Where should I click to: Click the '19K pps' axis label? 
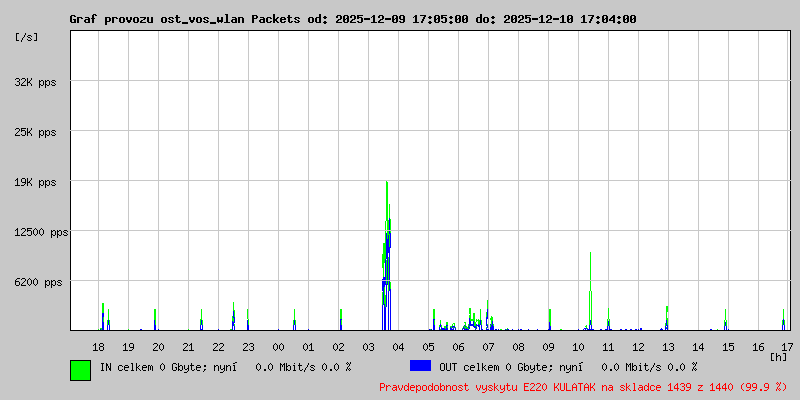tap(36, 182)
